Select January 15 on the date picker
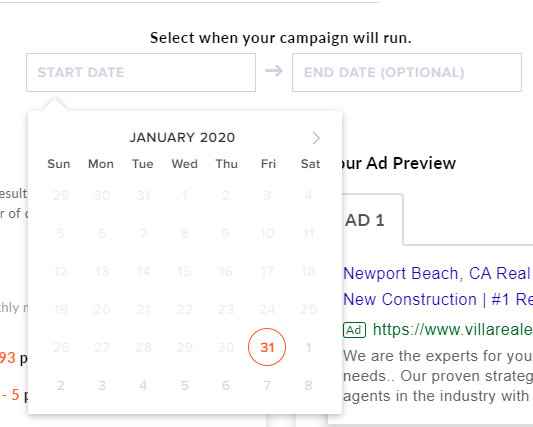Viewport: 533px width, 427px height. (184, 271)
